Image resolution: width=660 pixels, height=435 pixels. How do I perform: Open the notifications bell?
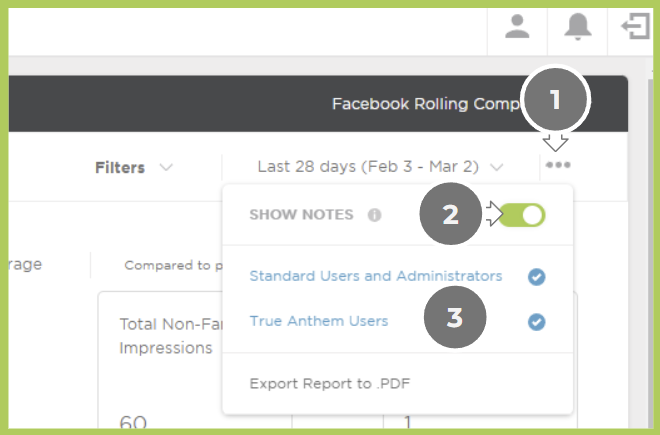577,28
